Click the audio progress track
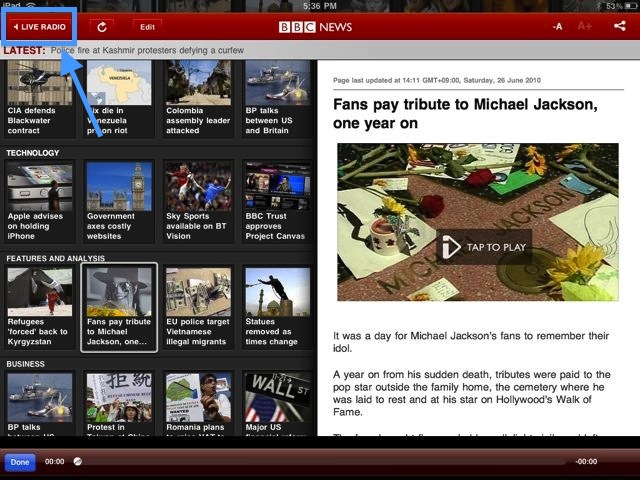 (x=322, y=462)
